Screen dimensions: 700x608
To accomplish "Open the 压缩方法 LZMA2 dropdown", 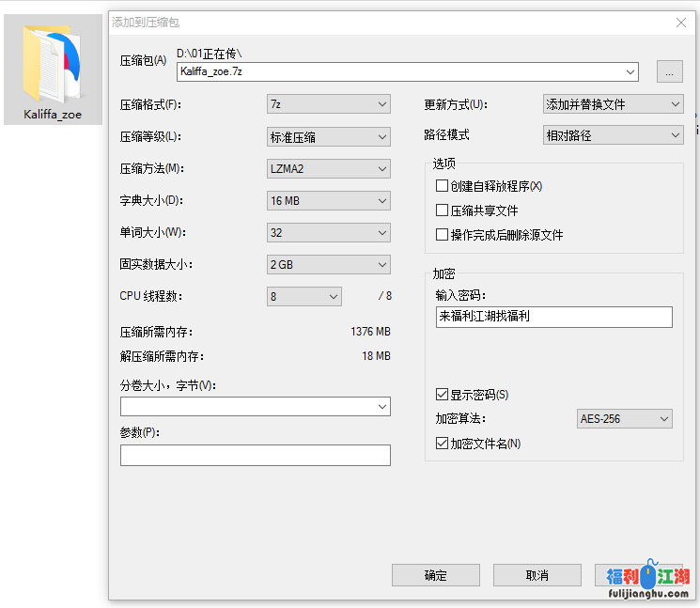I will [x=328, y=169].
